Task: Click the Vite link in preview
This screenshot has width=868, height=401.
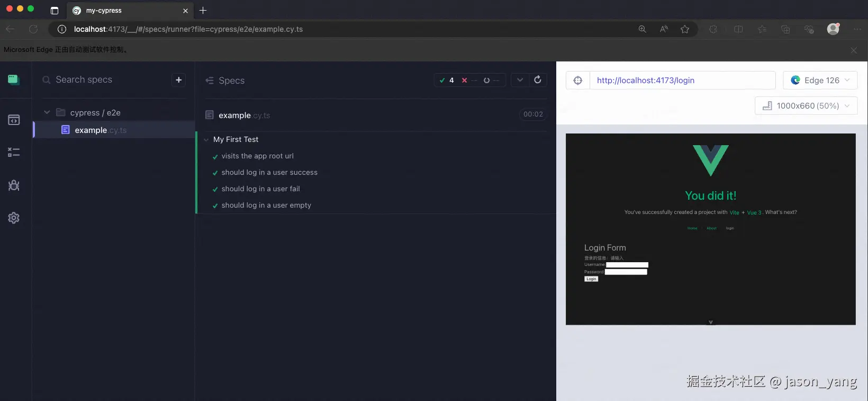Action: [734, 212]
